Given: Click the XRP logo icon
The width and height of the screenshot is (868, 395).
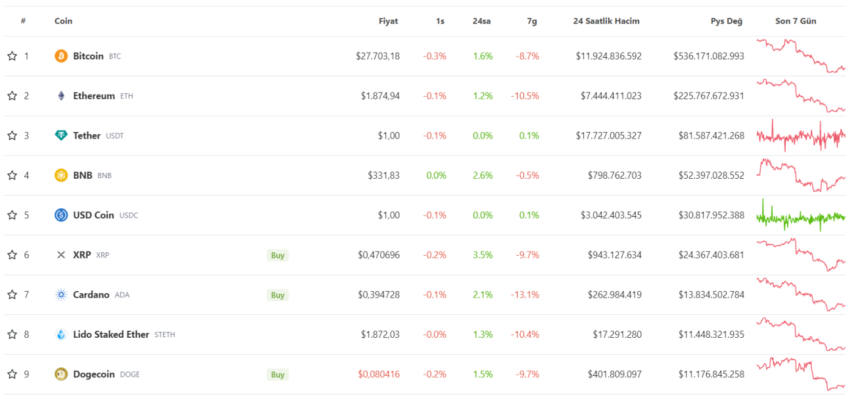Looking at the screenshot, I should (x=61, y=255).
